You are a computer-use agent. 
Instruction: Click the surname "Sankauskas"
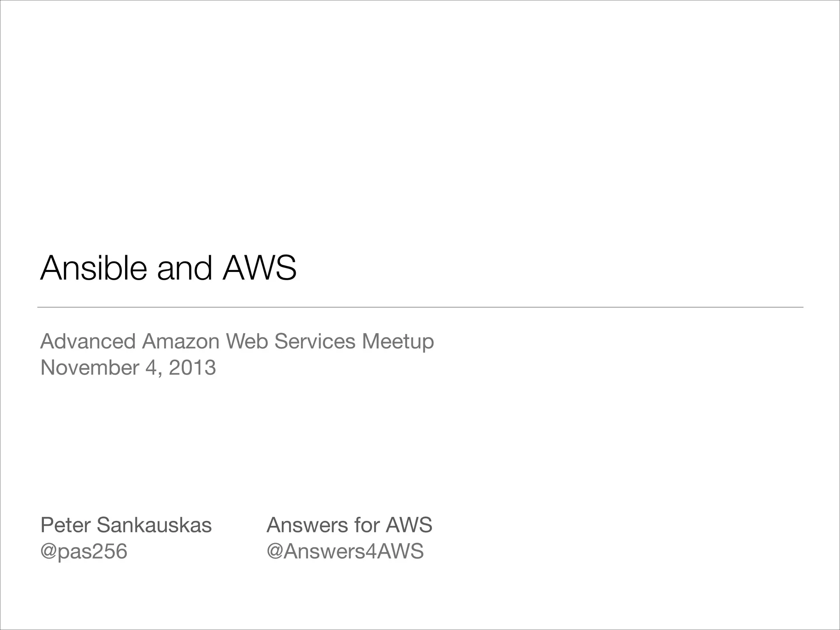click(154, 525)
